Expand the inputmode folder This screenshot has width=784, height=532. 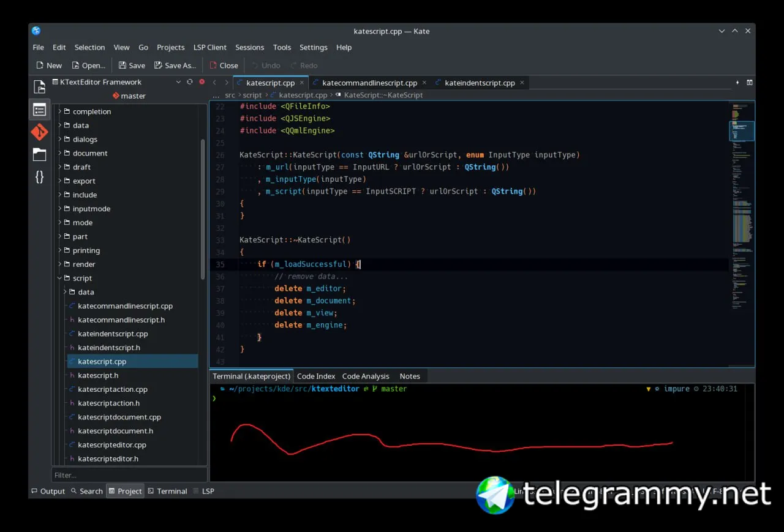60,209
